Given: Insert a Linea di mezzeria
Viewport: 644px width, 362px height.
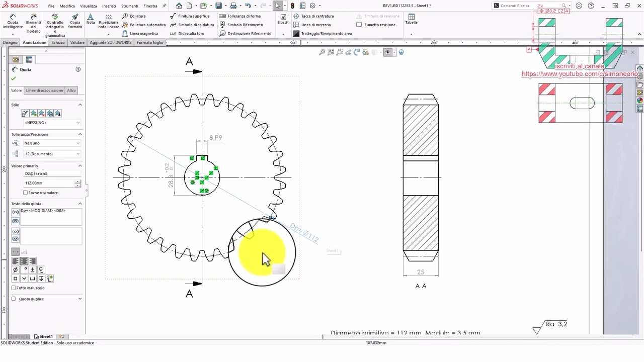Looking at the screenshot, I should 312,25.
